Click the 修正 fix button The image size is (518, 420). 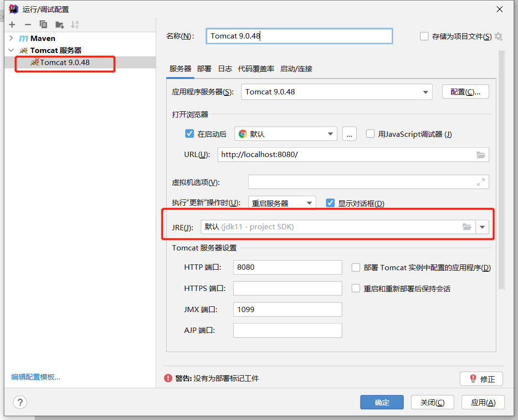pyautogui.click(x=481, y=379)
